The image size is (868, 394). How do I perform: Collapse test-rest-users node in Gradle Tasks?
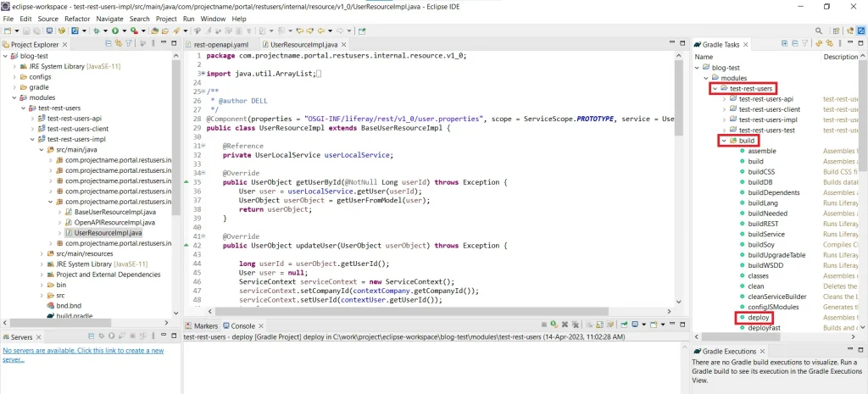coord(715,88)
